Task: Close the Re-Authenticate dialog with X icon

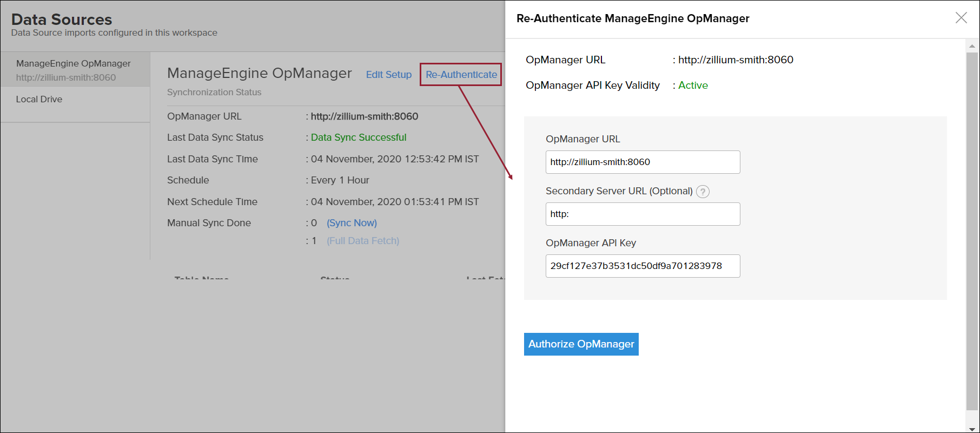Action: point(961,18)
